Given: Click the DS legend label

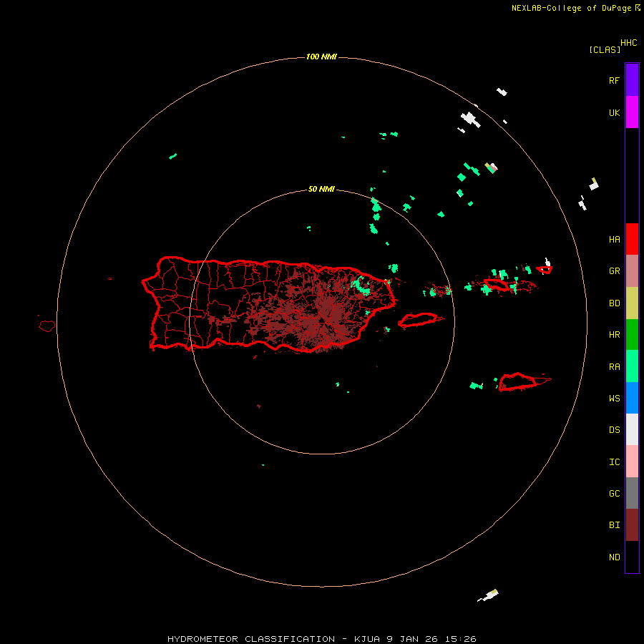Looking at the screenshot, I should pos(614,430).
